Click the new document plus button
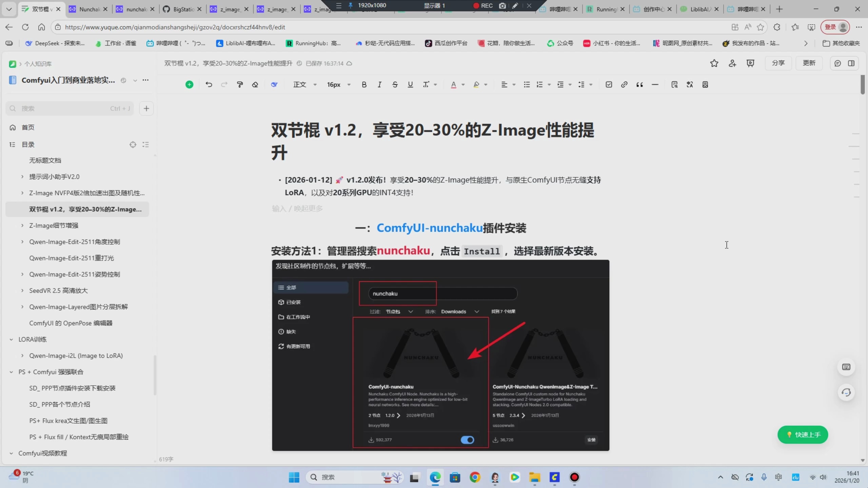The image size is (868, 488). coord(146,108)
